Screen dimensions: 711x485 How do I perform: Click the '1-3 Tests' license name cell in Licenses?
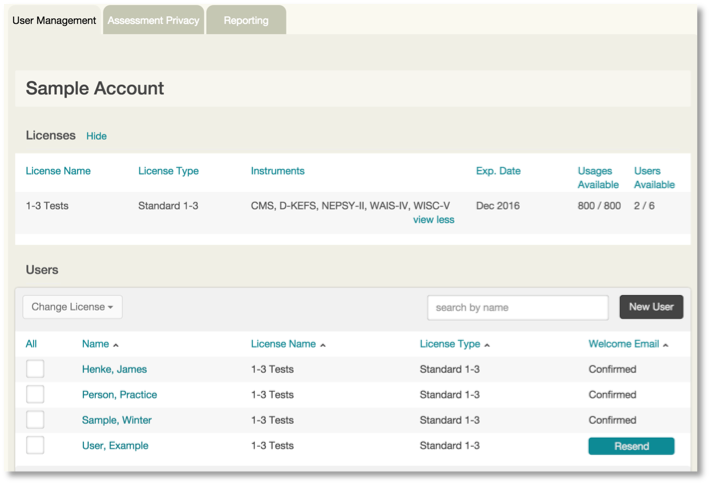[47, 206]
